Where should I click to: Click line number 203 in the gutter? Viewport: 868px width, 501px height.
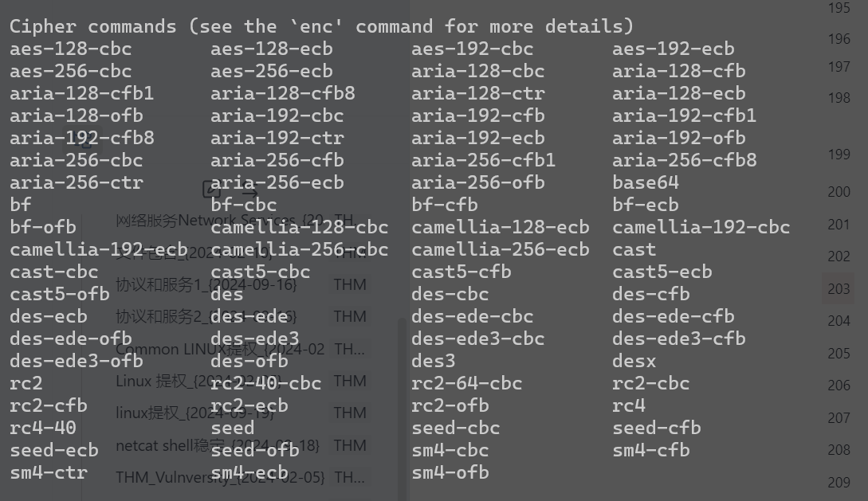(x=838, y=288)
